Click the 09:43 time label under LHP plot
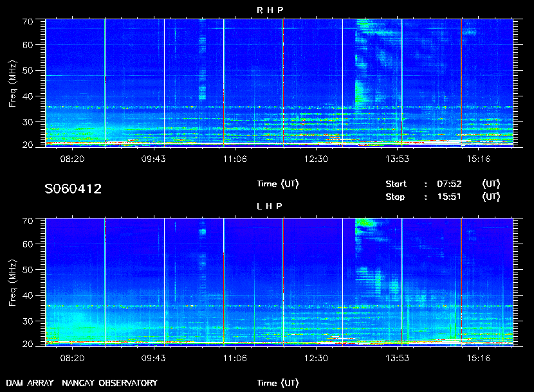534x392 pixels. (x=153, y=358)
